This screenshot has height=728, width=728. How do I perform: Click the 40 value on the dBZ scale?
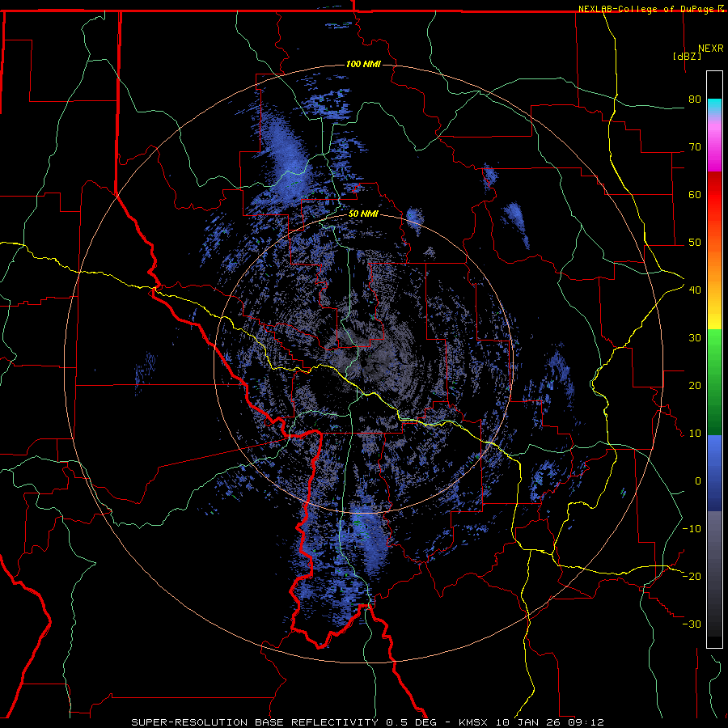click(695, 290)
